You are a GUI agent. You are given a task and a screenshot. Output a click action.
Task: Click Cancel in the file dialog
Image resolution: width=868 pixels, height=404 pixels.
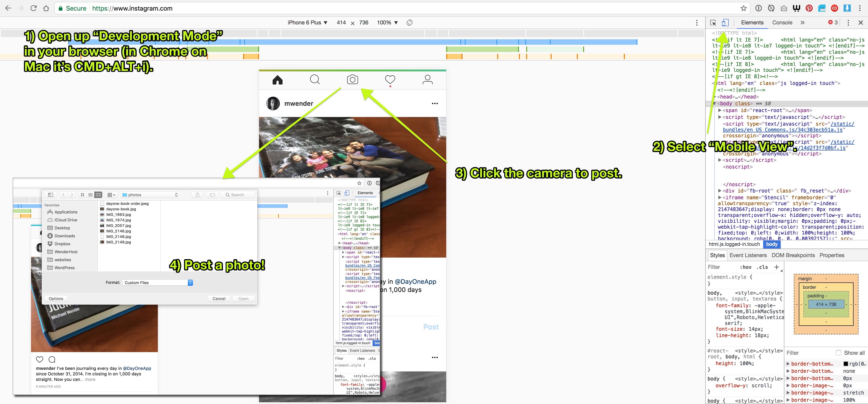pyautogui.click(x=219, y=298)
